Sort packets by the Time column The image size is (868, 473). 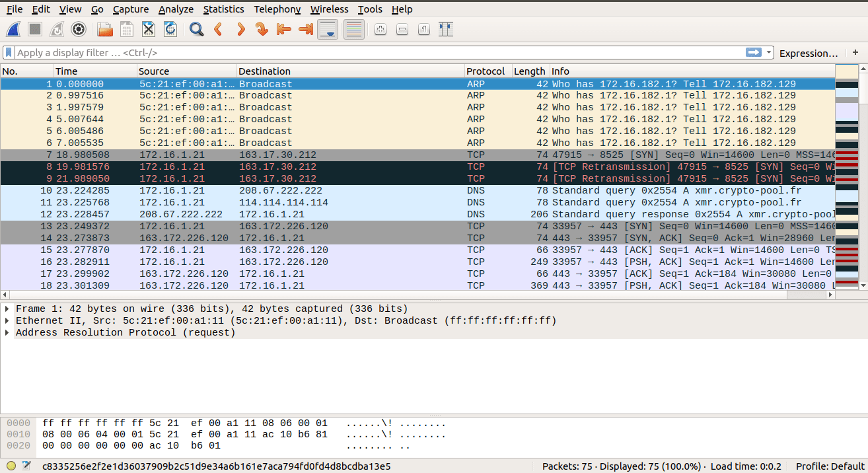(x=95, y=71)
